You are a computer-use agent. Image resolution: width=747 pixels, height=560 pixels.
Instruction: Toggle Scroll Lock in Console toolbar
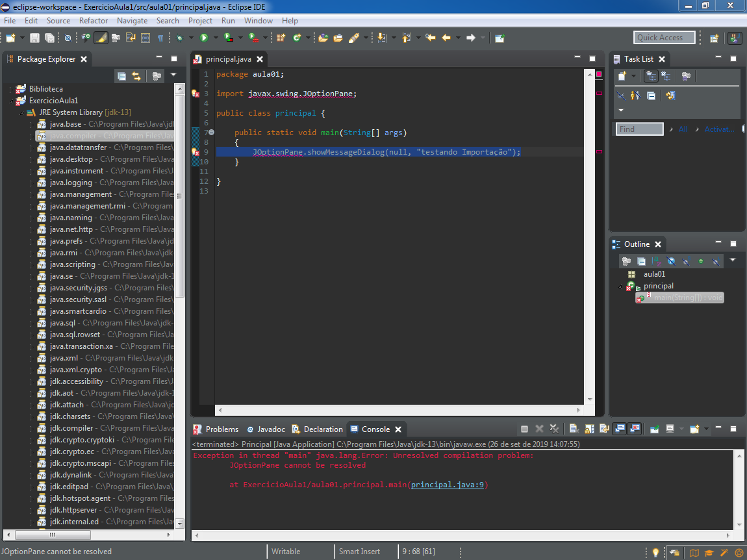click(589, 429)
